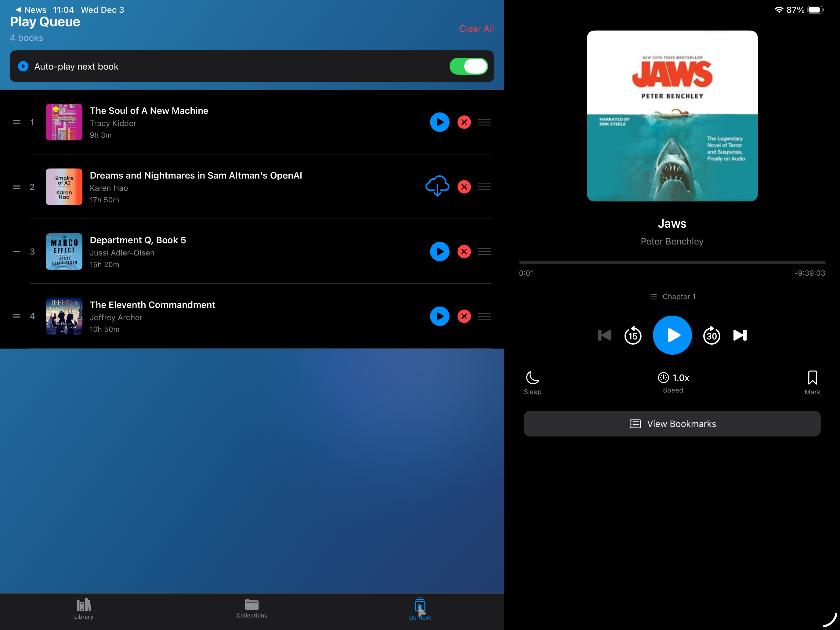This screenshot has height=630, width=840.
Task: Tap the battery status indicator
Action: click(815, 10)
